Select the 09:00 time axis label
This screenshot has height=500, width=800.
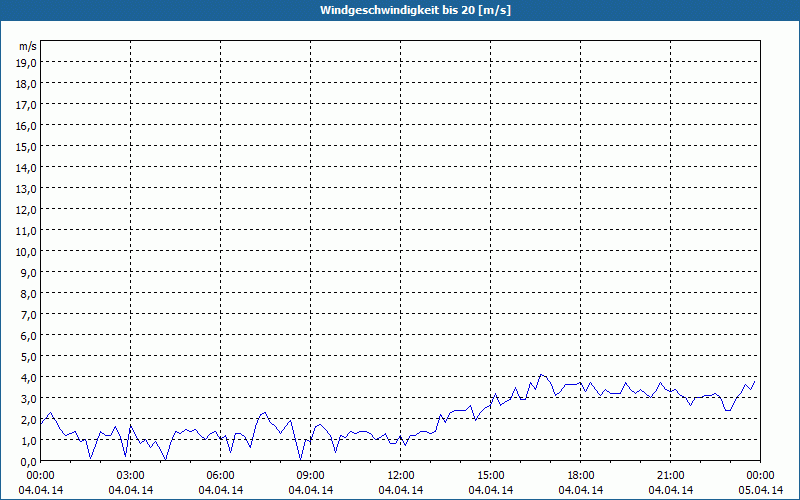pos(310,475)
